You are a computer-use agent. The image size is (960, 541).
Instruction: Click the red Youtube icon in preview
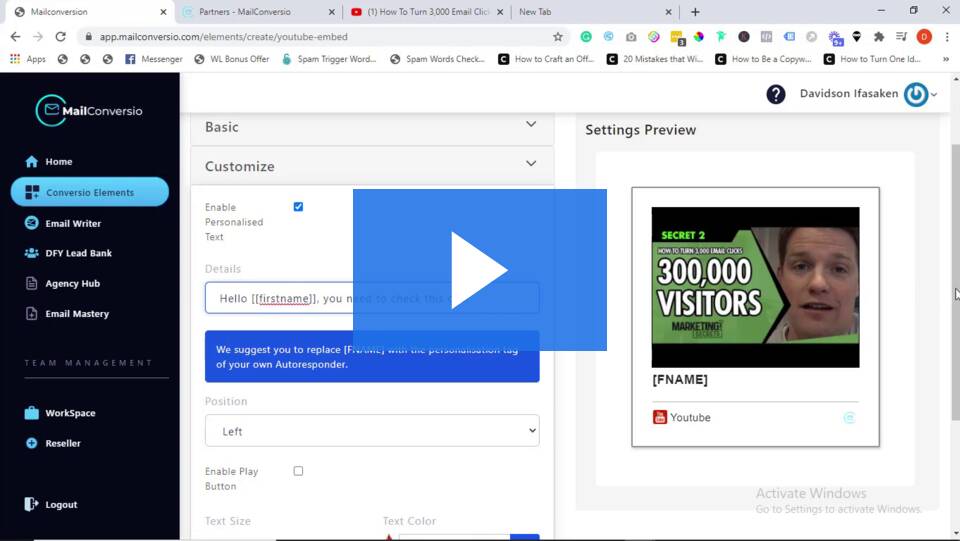click(x=659, y=417)
